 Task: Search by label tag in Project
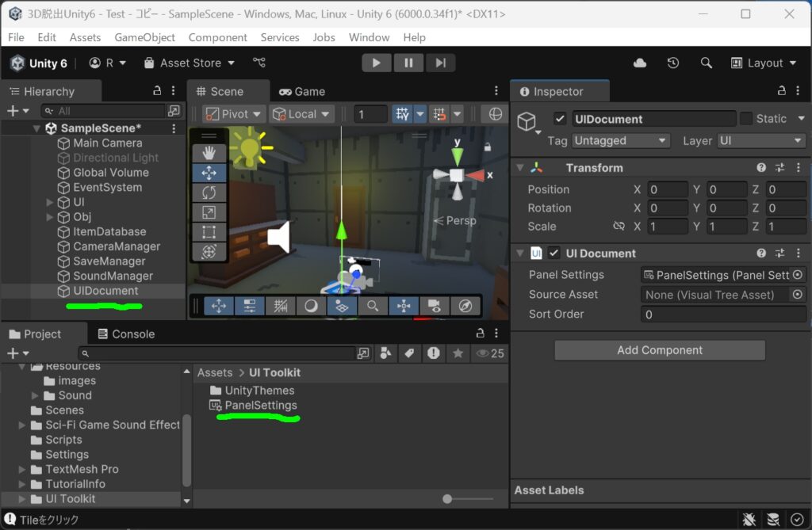point(410,353)
